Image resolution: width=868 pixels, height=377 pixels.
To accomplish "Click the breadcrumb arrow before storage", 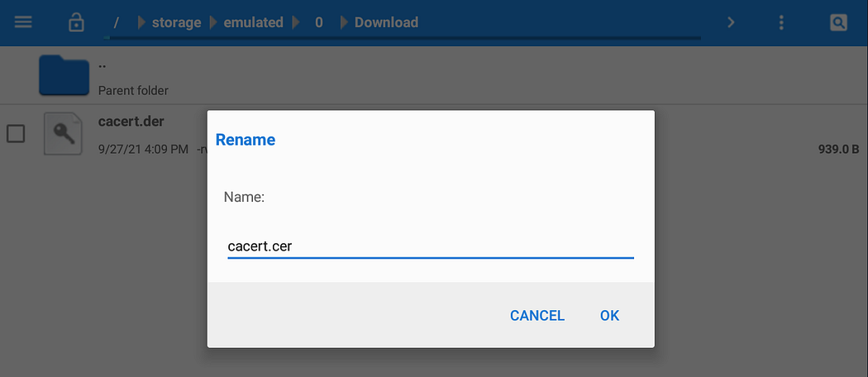I will [141, 22].
